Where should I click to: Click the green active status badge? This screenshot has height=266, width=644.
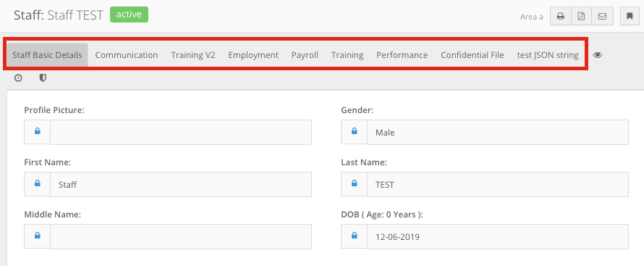[x=129, y=14]
